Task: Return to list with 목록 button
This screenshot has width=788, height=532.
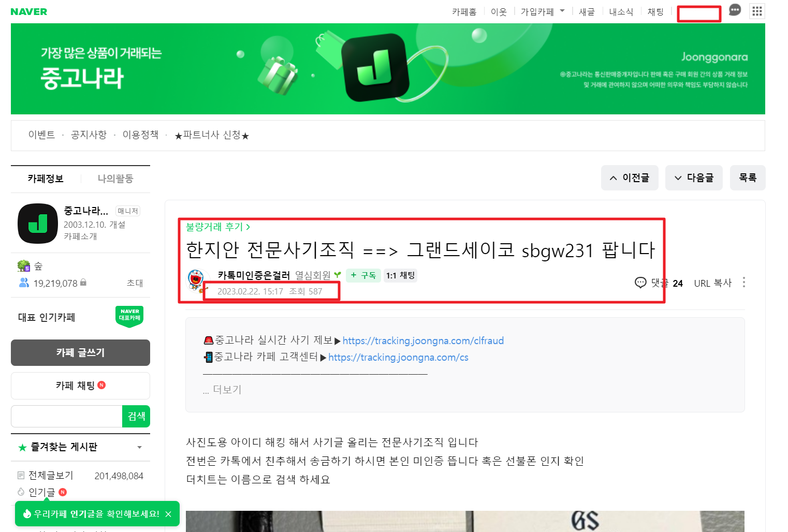Action: tap(748, 178)
